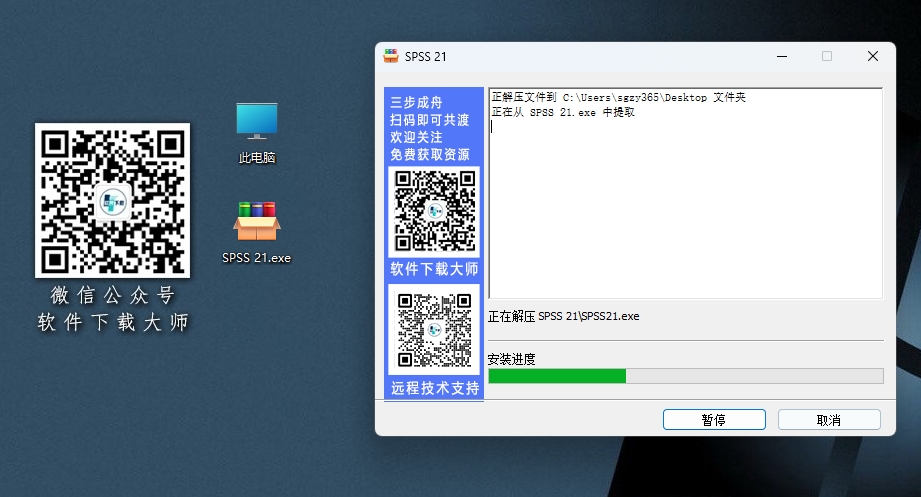Select the SPSS 21.exe desktop file
The image size is (921, 497).
tap(257, 232)
